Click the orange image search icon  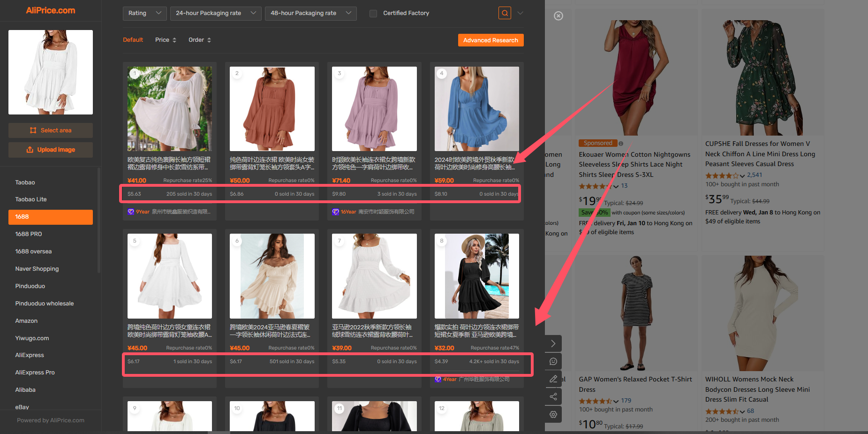tap(505, 13)
